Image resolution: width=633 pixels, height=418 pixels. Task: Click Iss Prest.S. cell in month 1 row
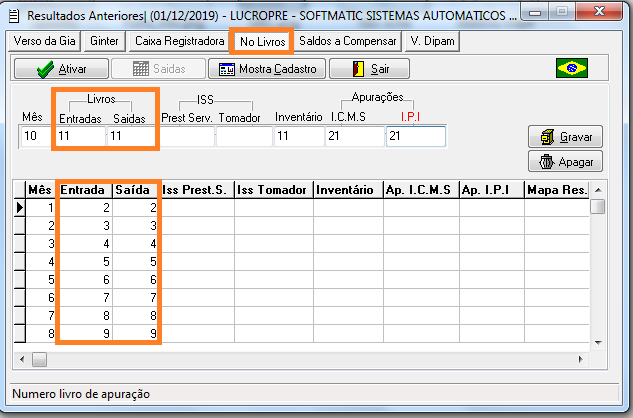point(197,208)
